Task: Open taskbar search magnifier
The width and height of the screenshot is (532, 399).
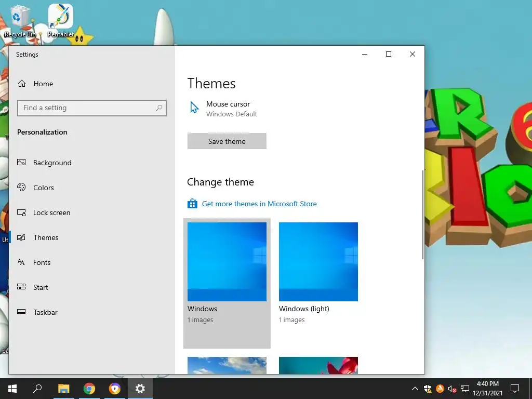Action: tap(37, 389)
